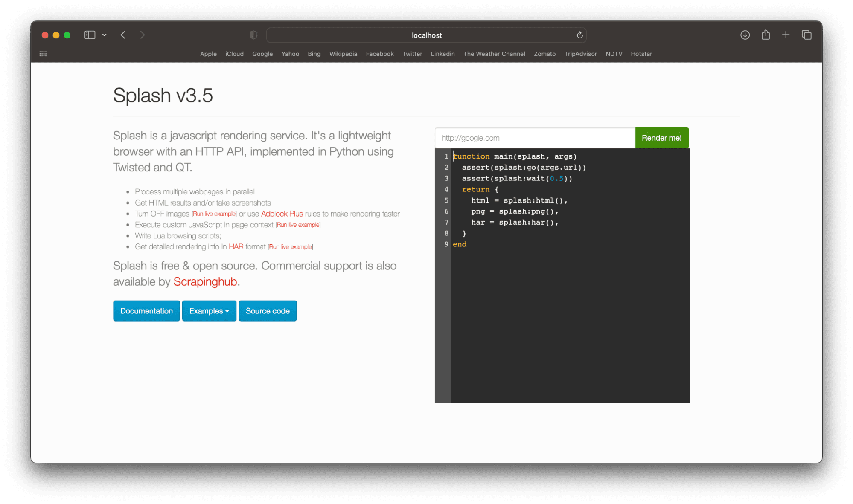Open the Wikipedia bookmark
853x504 pixels.
pyautogui.click(x=343, y=54)
